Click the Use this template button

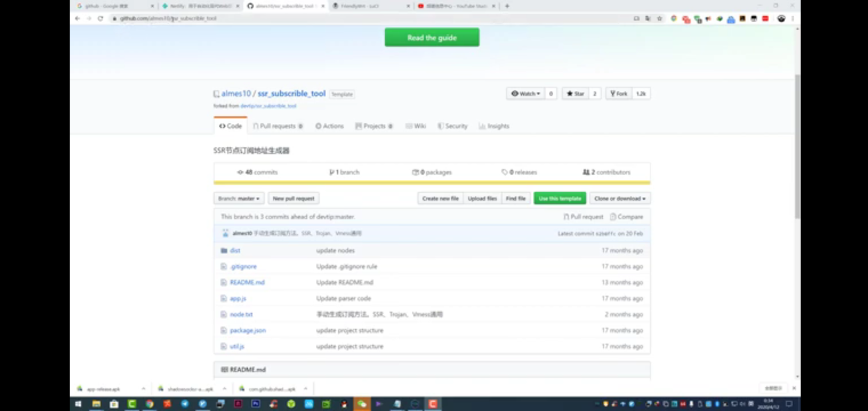[560, 198]
